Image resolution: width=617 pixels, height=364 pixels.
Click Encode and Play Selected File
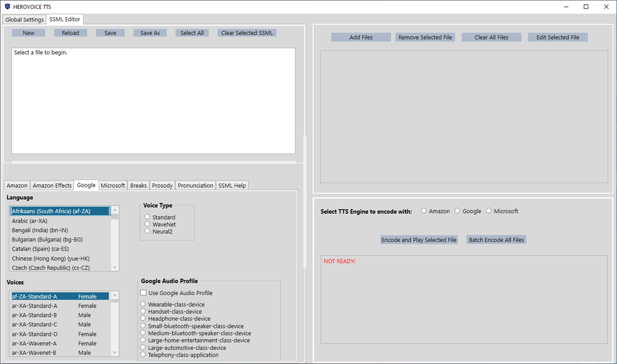tap(419, 240)
